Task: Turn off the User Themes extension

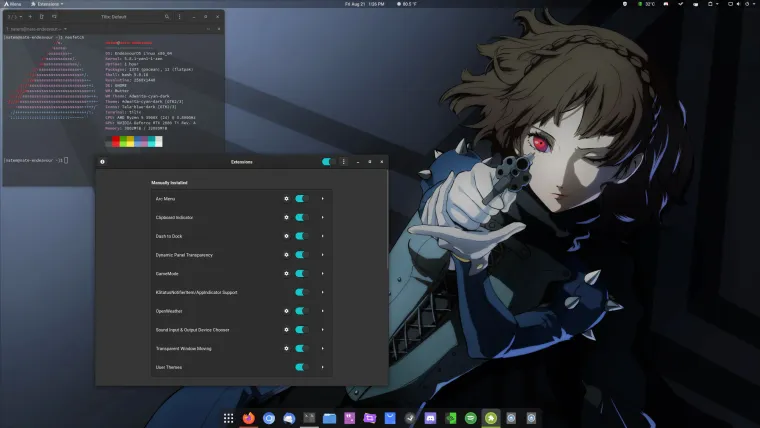Action: point(301,367)
